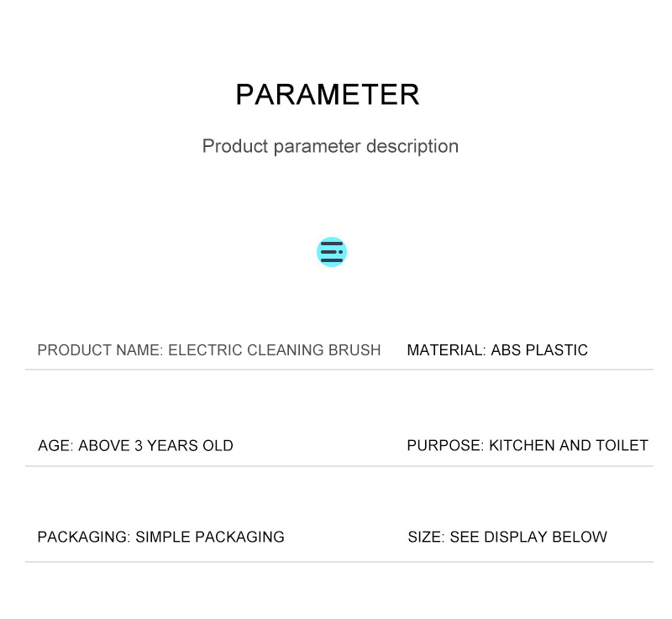Select the "KITCHEN AND TOILET" value text
The width and height of the screenshot is (672, 619).
(x=569, y=446)
